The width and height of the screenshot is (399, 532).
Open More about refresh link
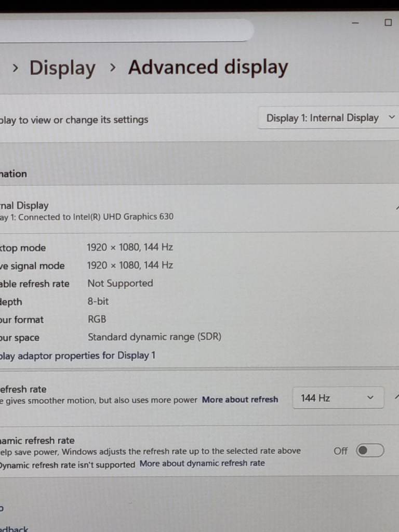coord(240,400)
